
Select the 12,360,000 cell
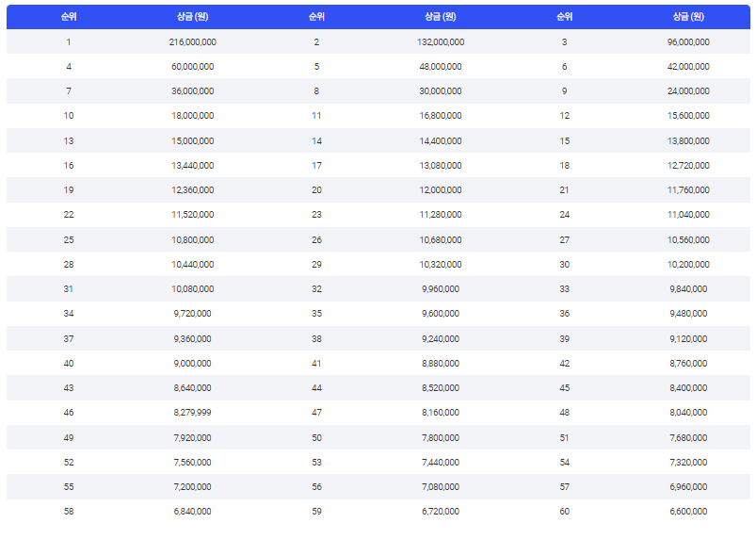coord(192,190)
